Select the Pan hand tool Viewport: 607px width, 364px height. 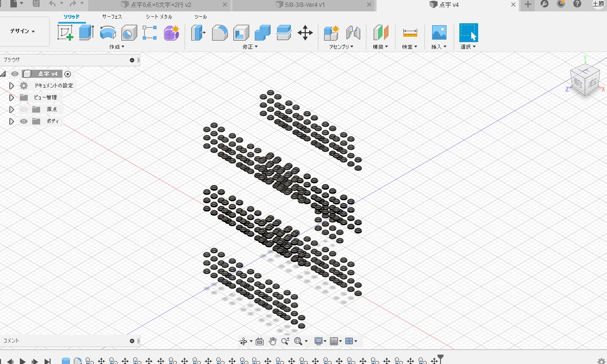click(x=273, y=341)
